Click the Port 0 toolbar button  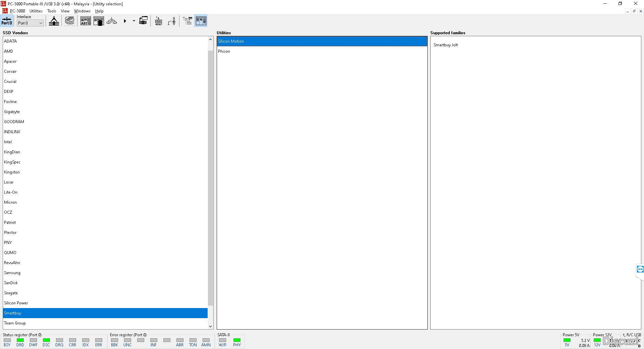point(7,21)
